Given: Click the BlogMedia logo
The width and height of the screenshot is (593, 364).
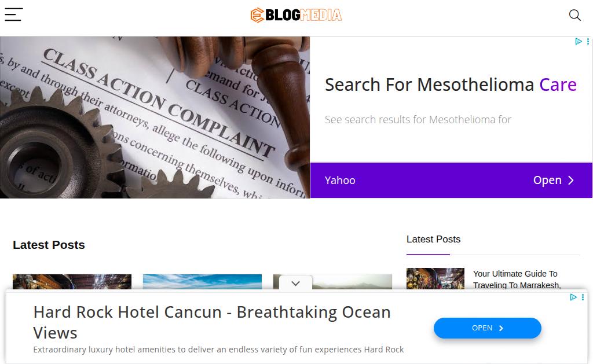Looking at the screenshot, I should tap(296, 15).
